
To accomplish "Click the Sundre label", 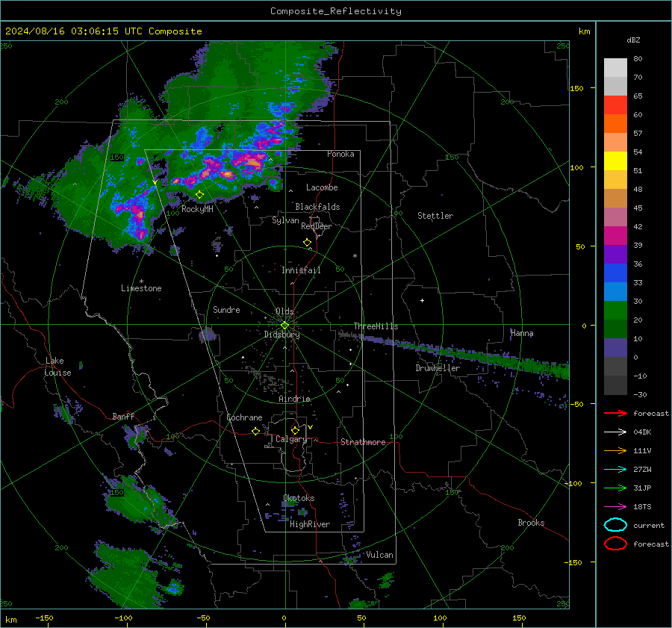I will click(226, 309).
